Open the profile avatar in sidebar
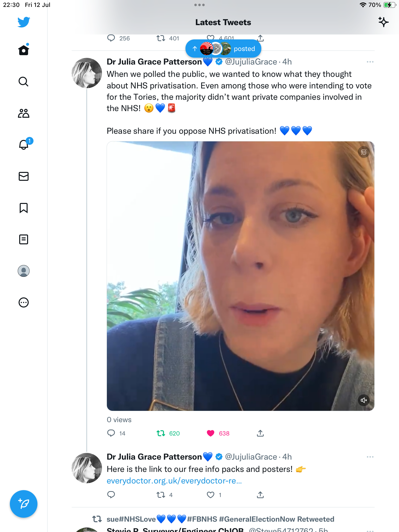 pyautogui.click(x=24, y=271)
